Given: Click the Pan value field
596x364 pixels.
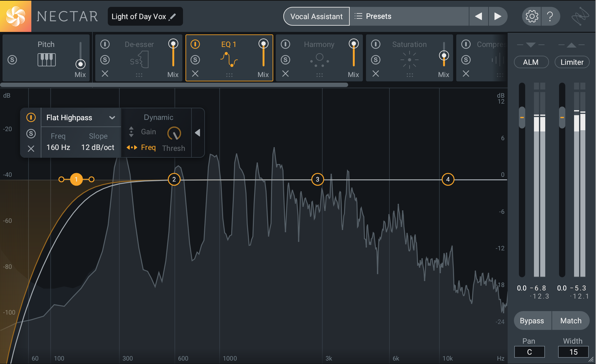Looking at the screenshot, I should (x=529, y=352).
